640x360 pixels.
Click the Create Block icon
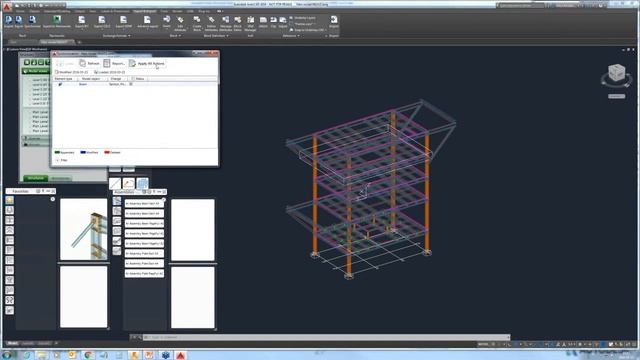[197, 23]
